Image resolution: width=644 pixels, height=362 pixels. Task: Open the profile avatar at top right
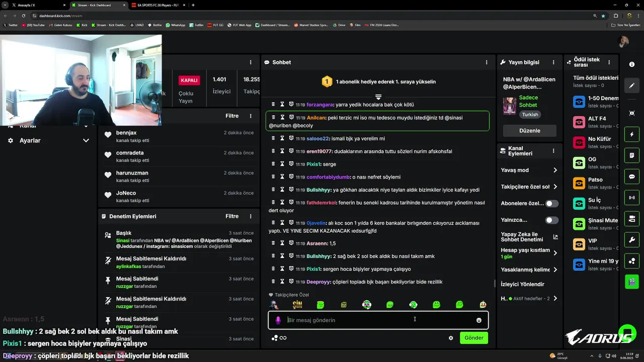[x=623, y=42]
